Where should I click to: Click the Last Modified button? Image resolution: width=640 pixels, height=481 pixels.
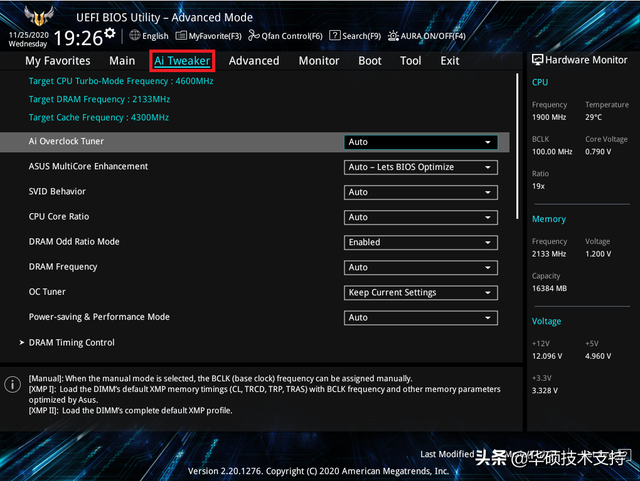pos(447,454)
